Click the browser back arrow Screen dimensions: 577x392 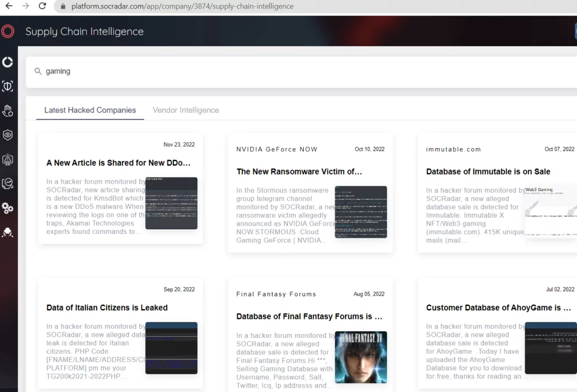9,6
